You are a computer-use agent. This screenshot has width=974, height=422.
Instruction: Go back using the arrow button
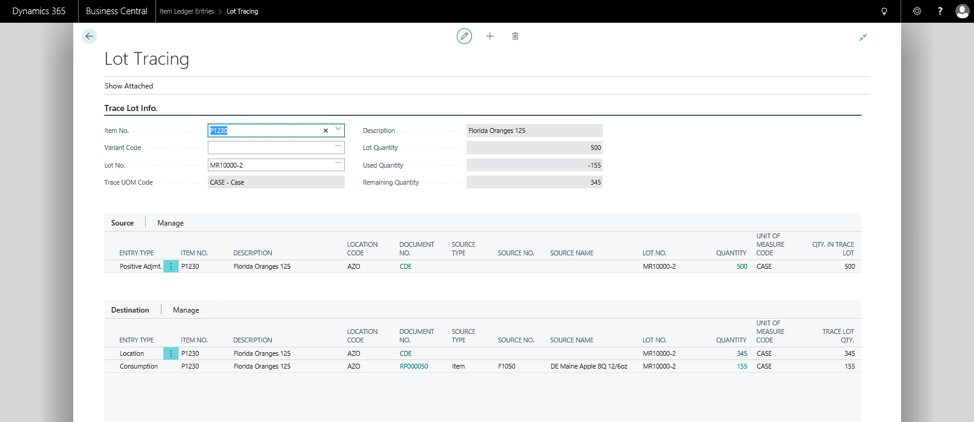89,36
